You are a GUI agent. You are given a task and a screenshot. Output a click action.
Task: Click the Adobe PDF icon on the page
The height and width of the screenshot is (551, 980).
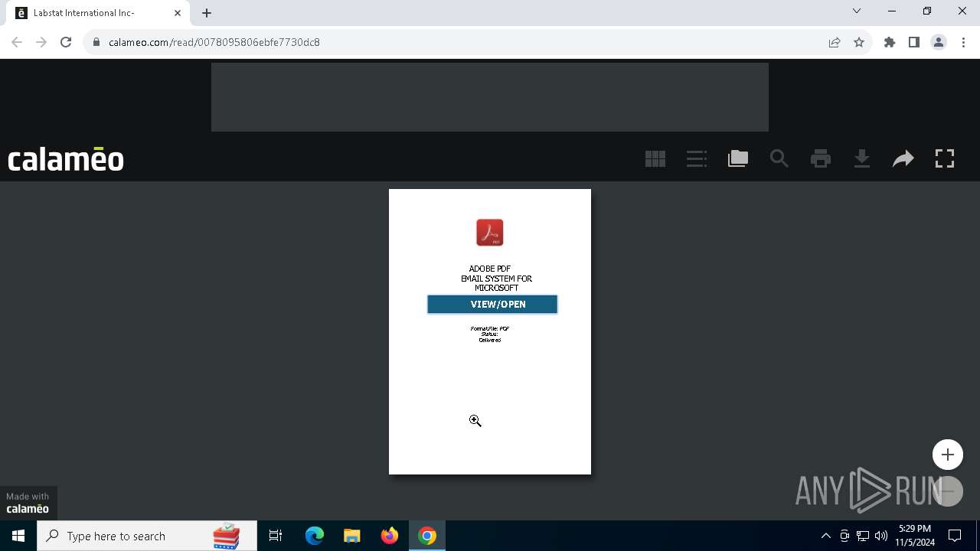pyautogui.click(x=490, y=233)
